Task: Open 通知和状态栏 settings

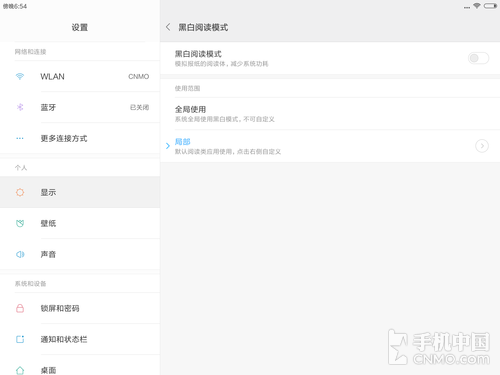Action: pyautogui.click(x=80, y=339)
